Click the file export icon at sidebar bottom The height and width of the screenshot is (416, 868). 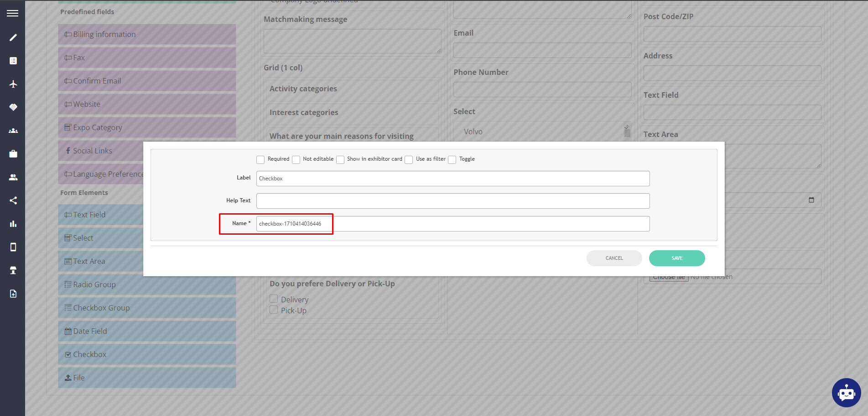tap(13, 293)
